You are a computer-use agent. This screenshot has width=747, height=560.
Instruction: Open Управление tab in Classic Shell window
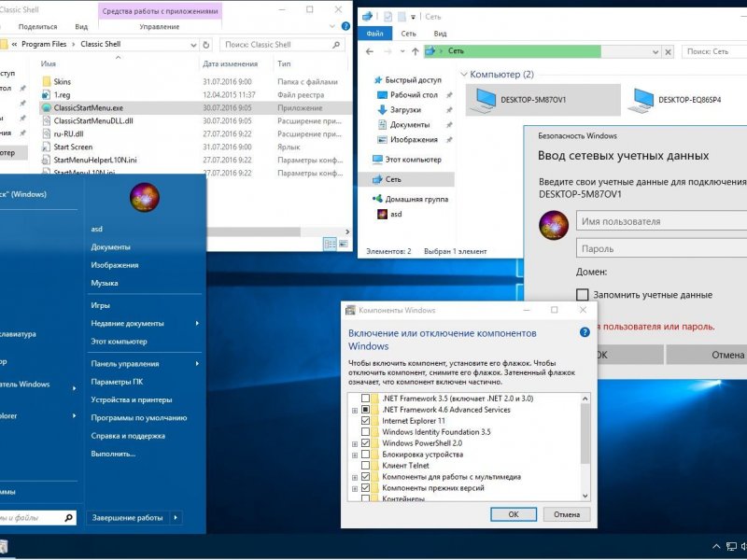point(160,27)
